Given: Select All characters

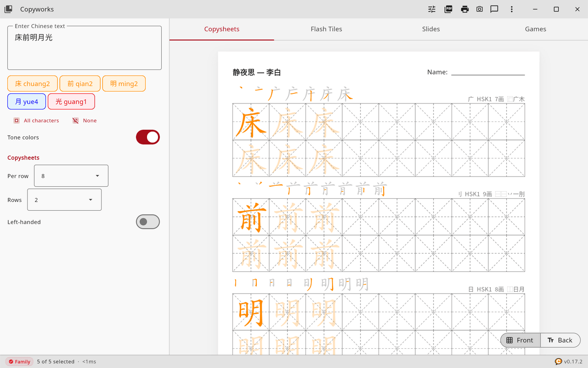Looking at the screenshot, I should coord(36,121).
